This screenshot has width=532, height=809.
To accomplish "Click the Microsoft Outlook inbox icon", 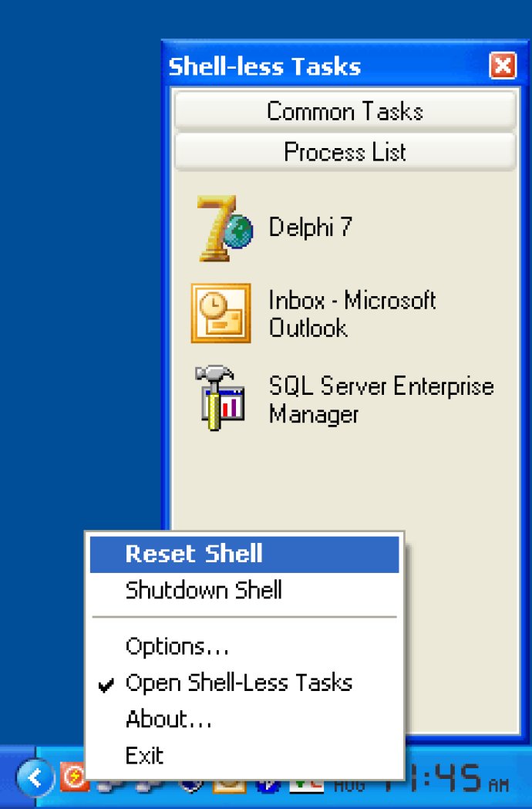I will click(x=221, y=312).
